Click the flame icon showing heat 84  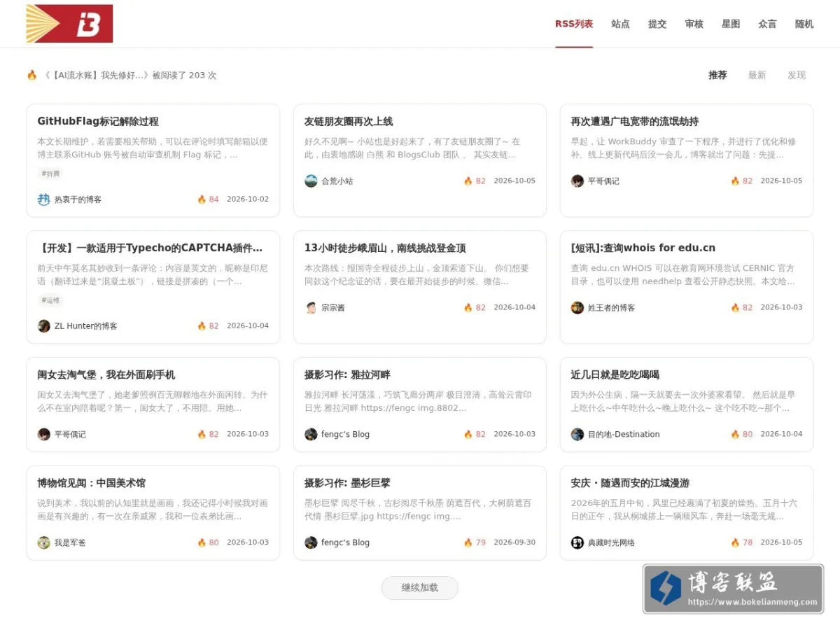pos(202,199)
